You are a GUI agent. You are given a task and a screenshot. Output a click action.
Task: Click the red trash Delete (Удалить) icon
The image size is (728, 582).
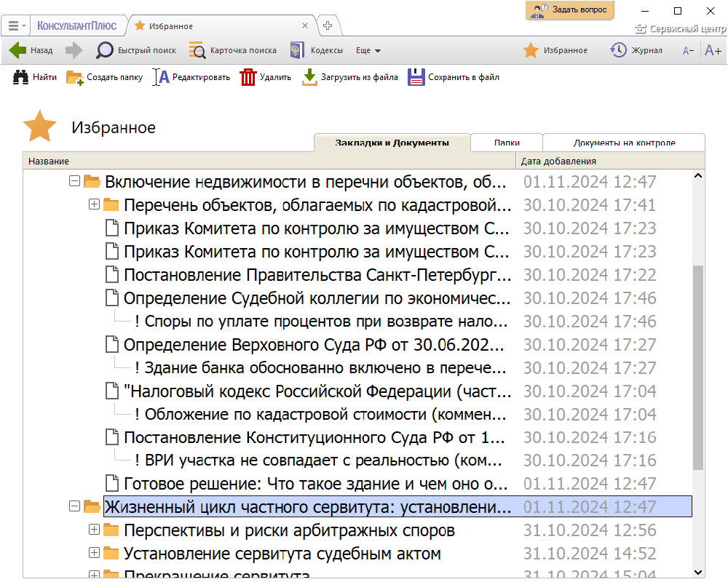[248, 77]
